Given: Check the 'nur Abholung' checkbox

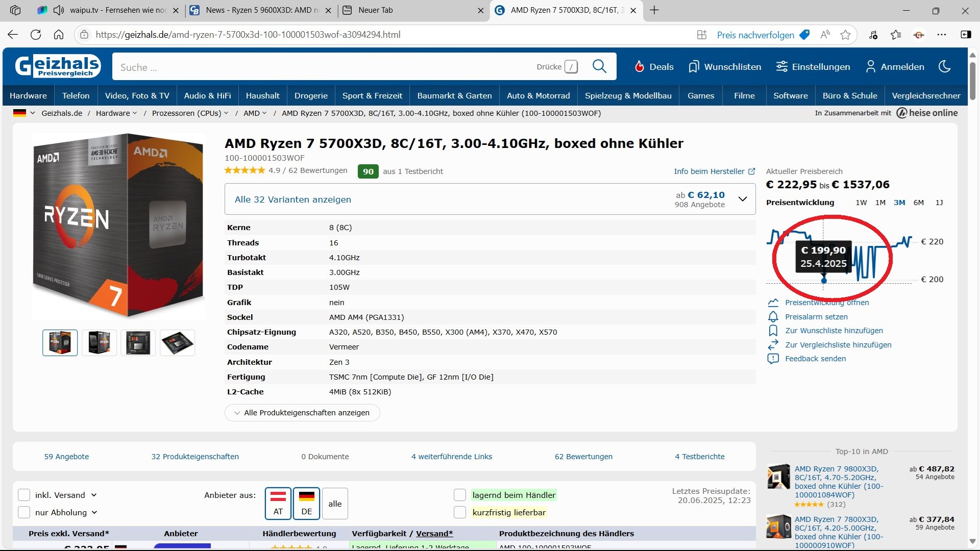Looking at the screenshot, I should pos(24,512).
